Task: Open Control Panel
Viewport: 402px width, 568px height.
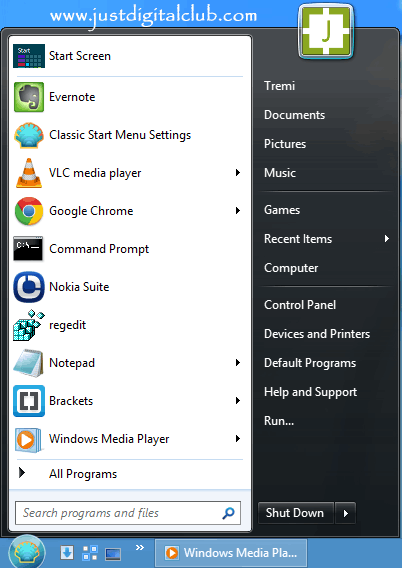Action: click(x=300, y=305)
